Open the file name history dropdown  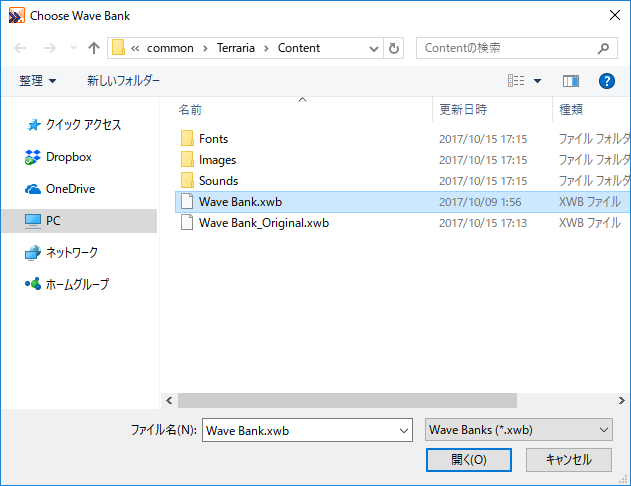click(404, 431)
